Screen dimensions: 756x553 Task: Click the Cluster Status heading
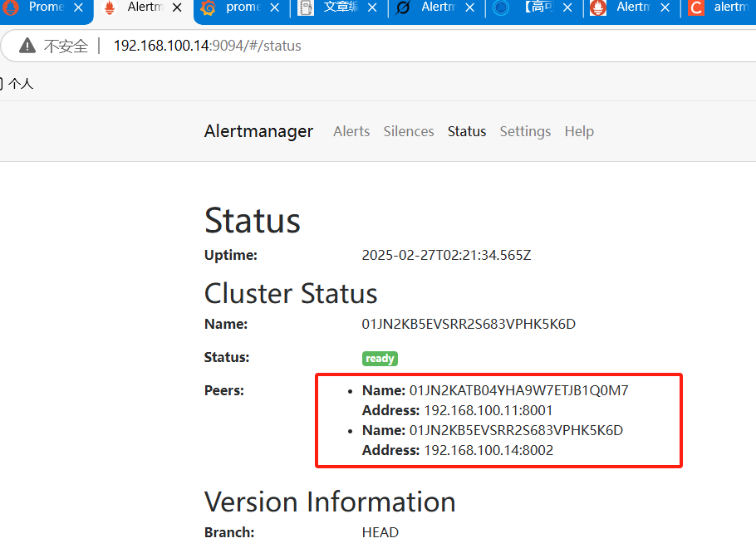[x=291, y=293]
